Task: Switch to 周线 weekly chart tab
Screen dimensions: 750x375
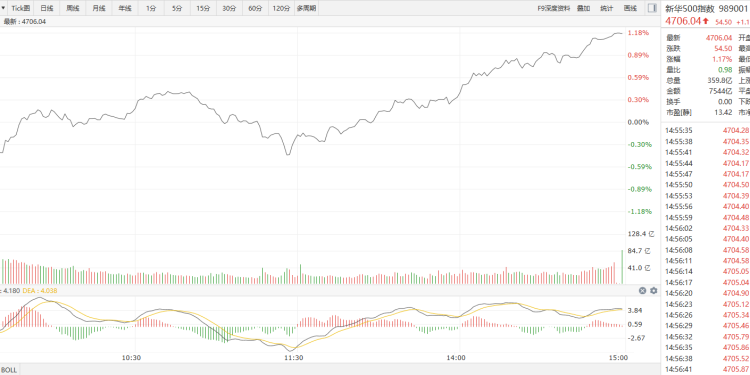Action: (73, 8)
